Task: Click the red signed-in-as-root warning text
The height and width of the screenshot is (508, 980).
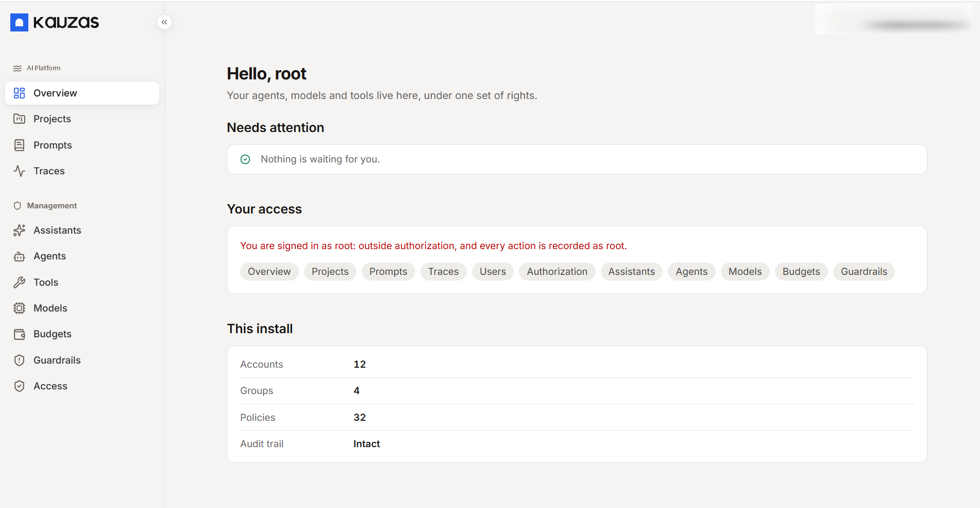Action: pyautogui.click(x=433, y=246)
